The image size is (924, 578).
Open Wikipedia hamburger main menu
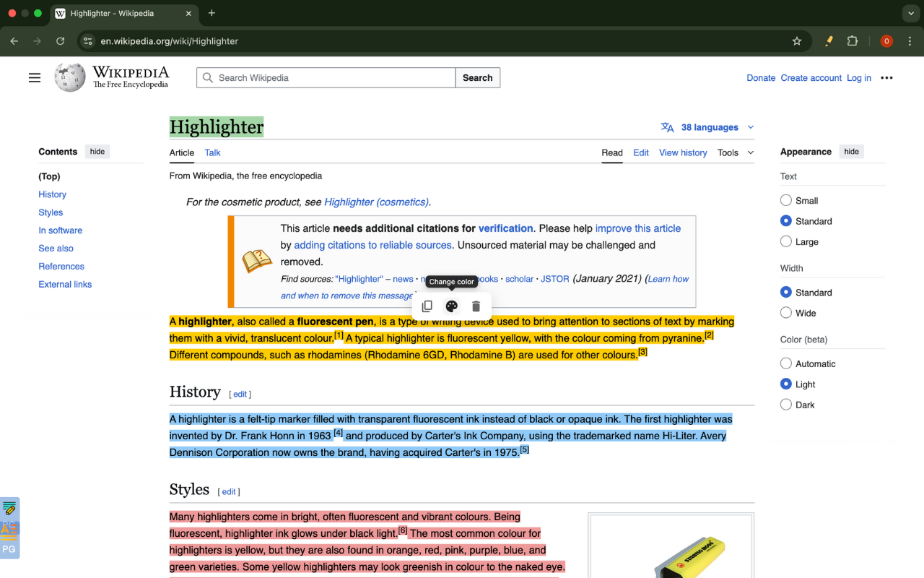pyautogui.click(x=35, y=78)
